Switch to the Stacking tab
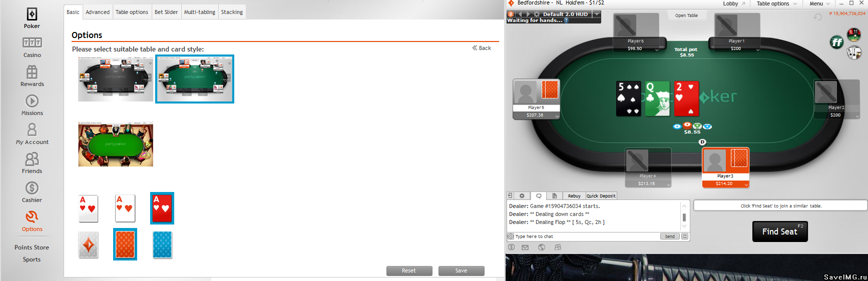 pyautogui.click(x=232, y=12)
